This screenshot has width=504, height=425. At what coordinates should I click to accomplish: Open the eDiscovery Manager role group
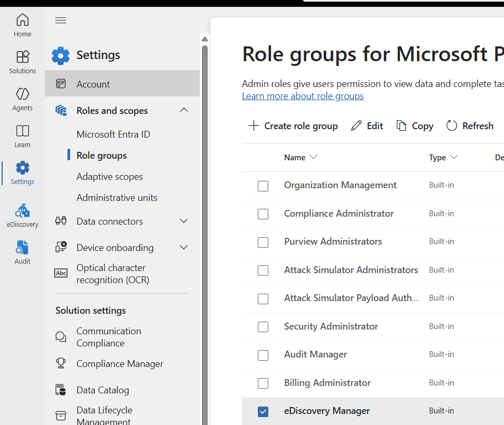[x=327, y=411]
